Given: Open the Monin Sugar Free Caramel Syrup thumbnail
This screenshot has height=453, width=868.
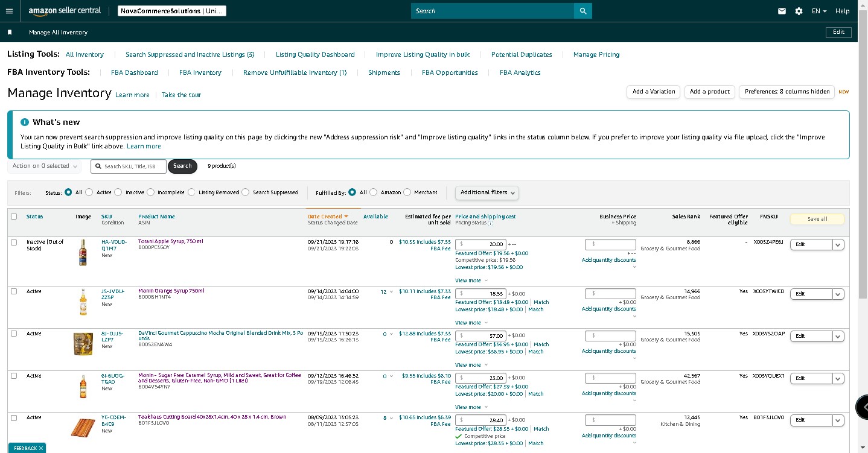Looking at the screenshot, I should click(x=83, y=386).
